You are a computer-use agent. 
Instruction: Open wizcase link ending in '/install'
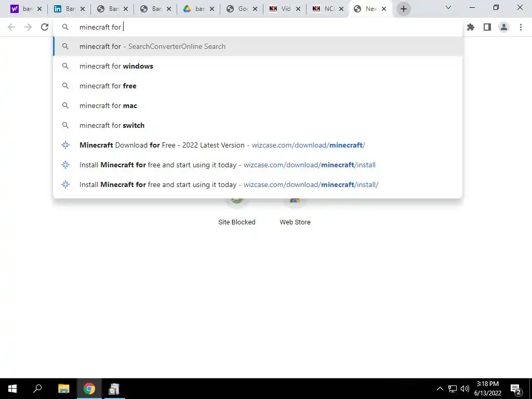point(258,165)
